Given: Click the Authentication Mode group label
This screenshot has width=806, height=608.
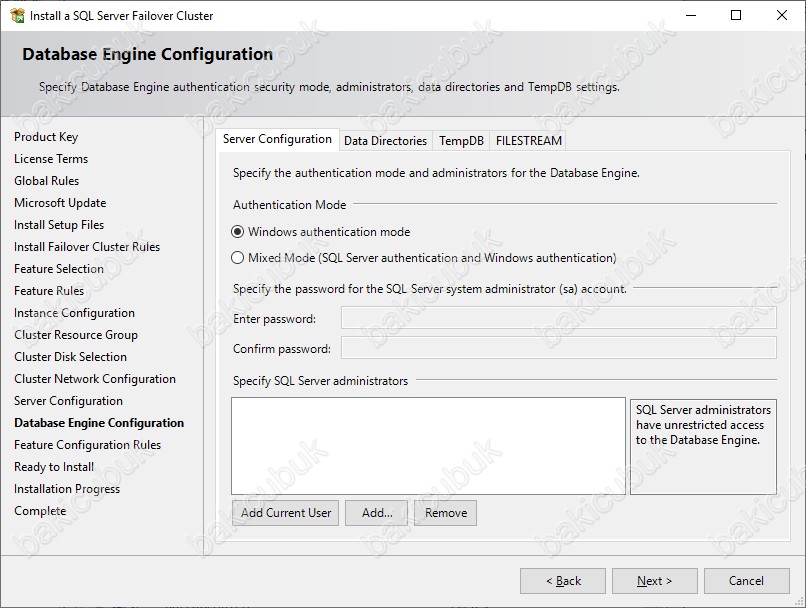Looking at the screenshot, I should [289, 205].
